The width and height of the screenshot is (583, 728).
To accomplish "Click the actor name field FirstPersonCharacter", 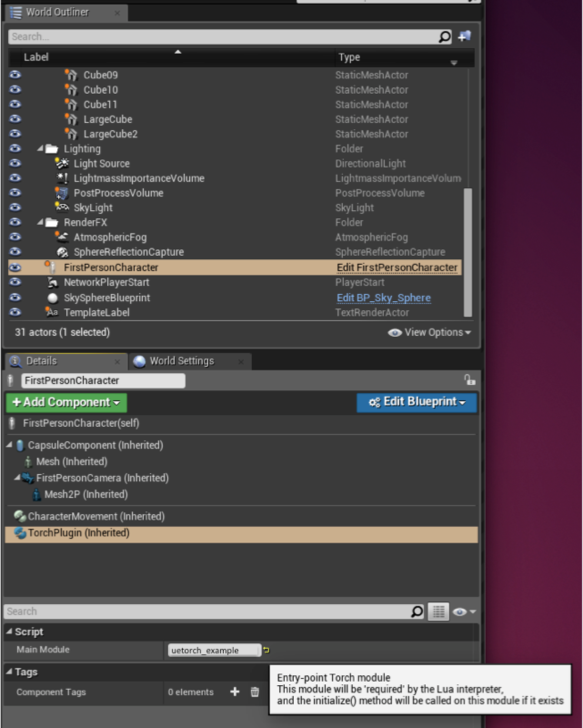I will coord(103,380).
